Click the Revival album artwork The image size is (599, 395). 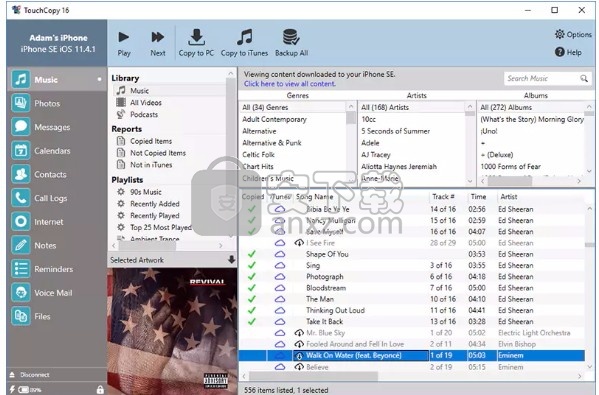(172, 331)
